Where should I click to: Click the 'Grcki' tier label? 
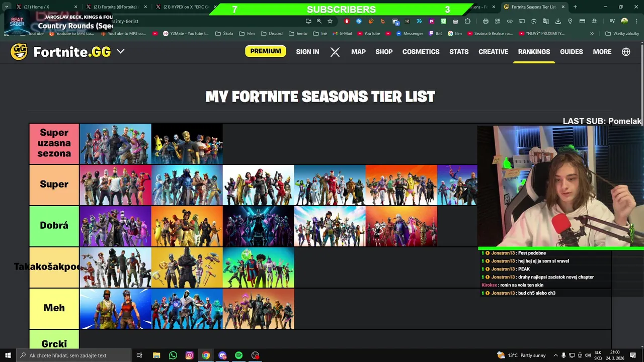[54, 339]
